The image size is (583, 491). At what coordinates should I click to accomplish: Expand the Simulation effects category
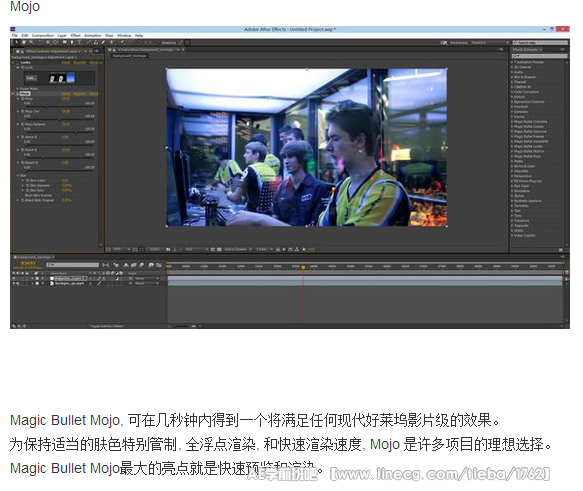coord(512,191)
